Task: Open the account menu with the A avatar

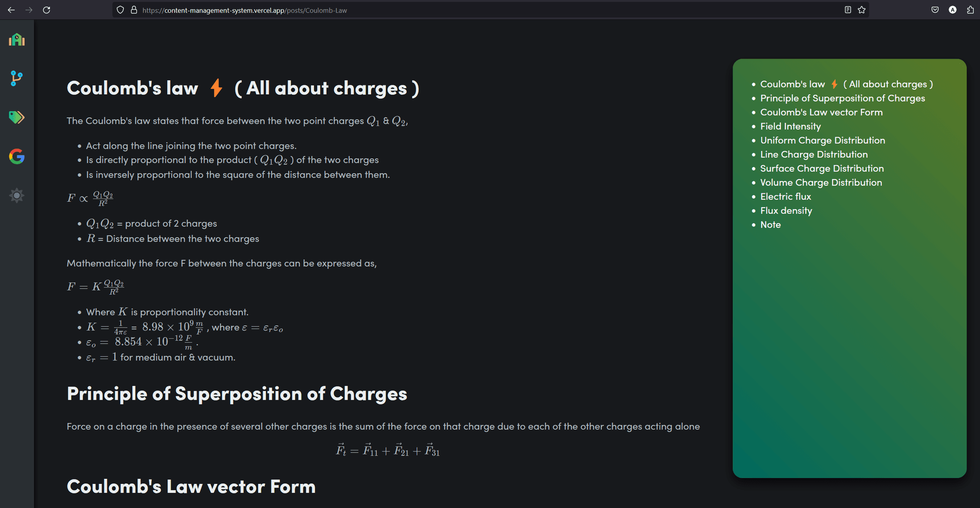Action: 952,10
